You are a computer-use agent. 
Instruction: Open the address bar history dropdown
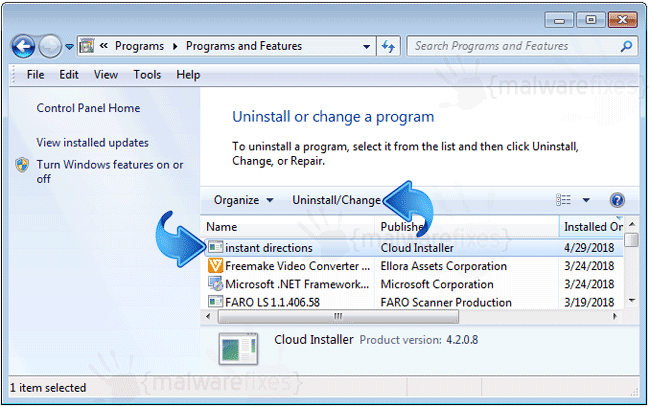(366, 46)
